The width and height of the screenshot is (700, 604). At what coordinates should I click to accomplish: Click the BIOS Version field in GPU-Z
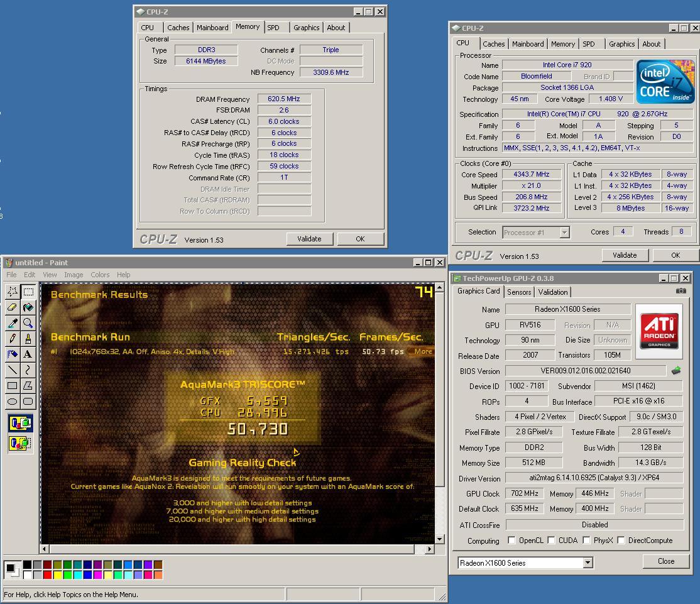pos(585,371)
